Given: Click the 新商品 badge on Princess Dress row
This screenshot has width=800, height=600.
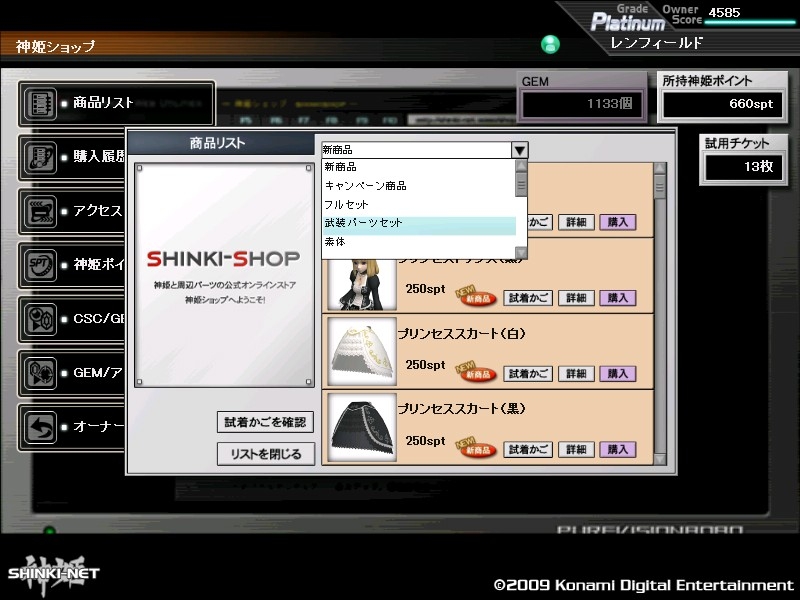Looking at the screenshot, I should click(x=476, y=296).
